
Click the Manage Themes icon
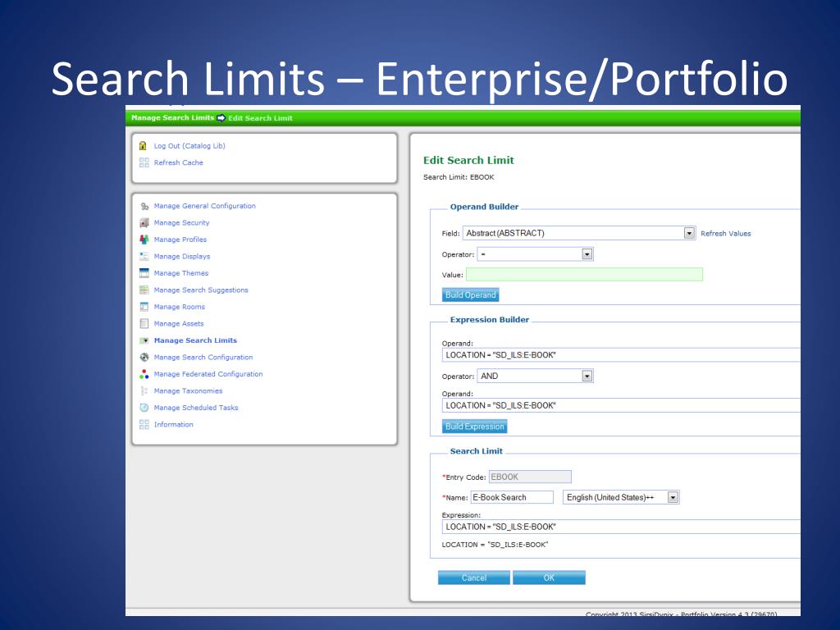pyautogui.click(x=144, y=273)
